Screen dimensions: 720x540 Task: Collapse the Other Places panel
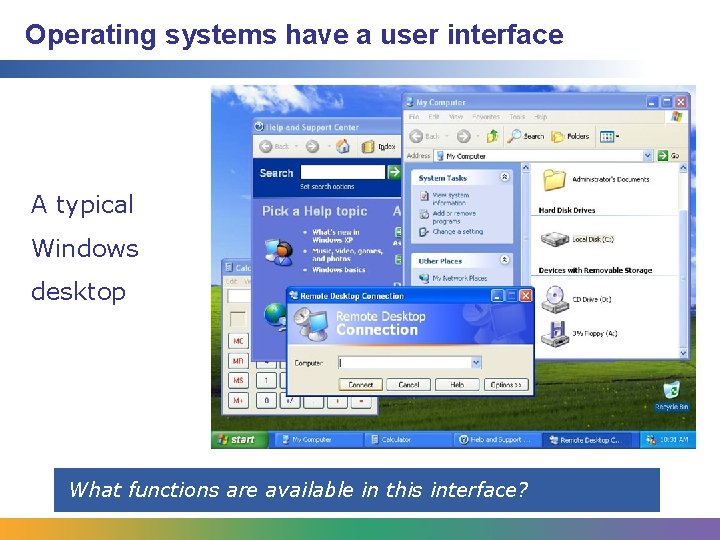click(x=505, y=260)
